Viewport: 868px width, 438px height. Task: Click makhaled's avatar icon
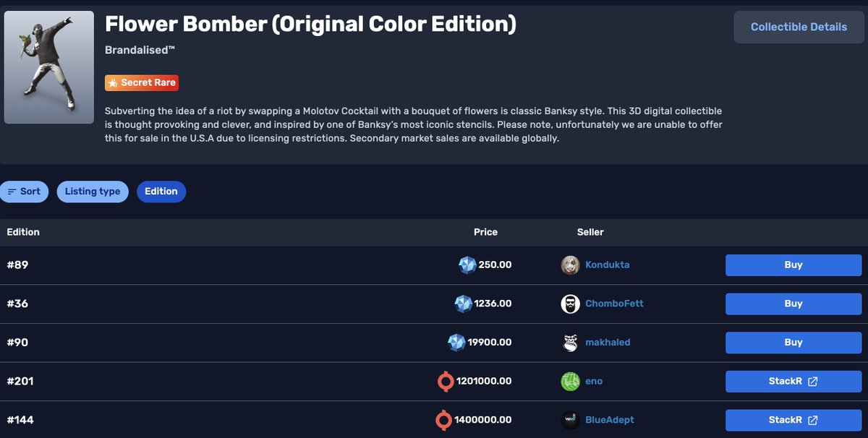point(570,343)
